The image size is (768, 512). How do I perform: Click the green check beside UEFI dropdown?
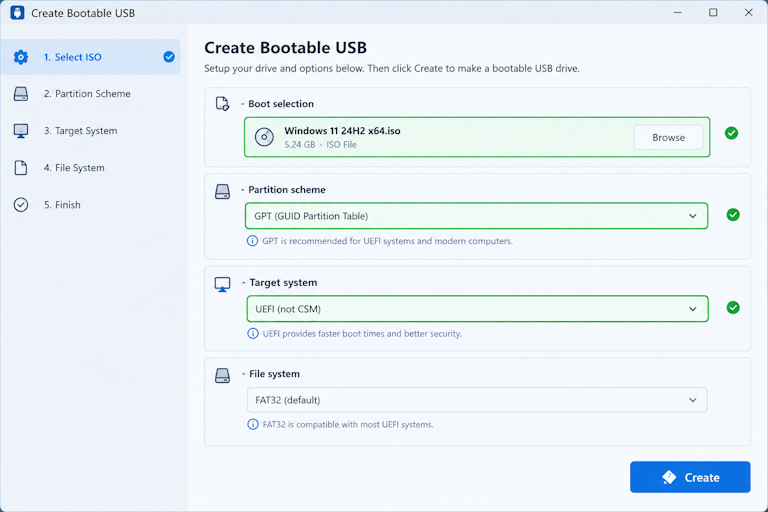coord(733,308)
